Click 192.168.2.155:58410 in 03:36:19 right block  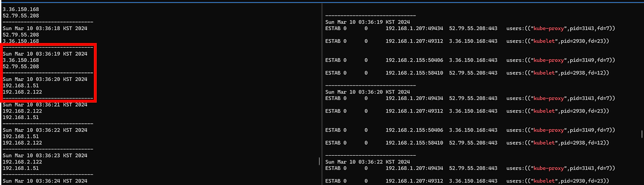(415, 73)
